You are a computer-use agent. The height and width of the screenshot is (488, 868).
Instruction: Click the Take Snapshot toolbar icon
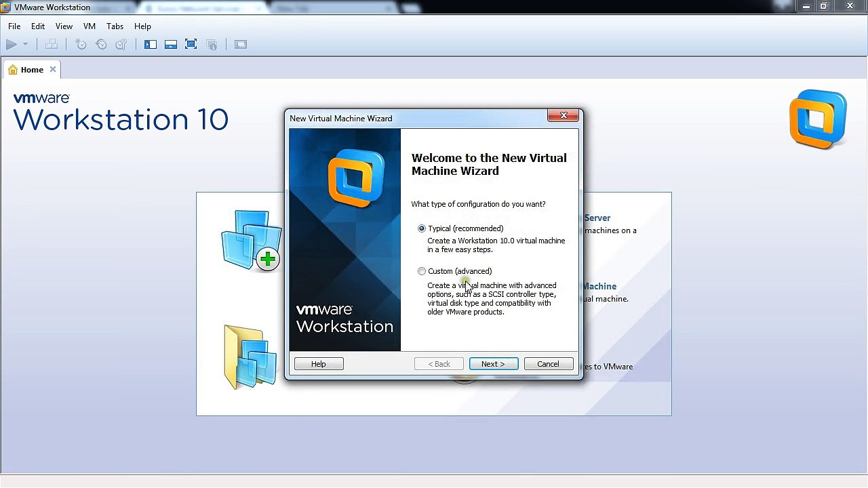(x=81, y=45)
